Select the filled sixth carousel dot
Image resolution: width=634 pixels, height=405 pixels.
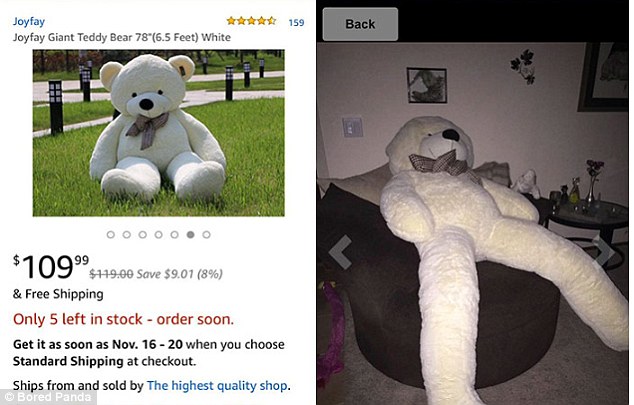(190, 235)
